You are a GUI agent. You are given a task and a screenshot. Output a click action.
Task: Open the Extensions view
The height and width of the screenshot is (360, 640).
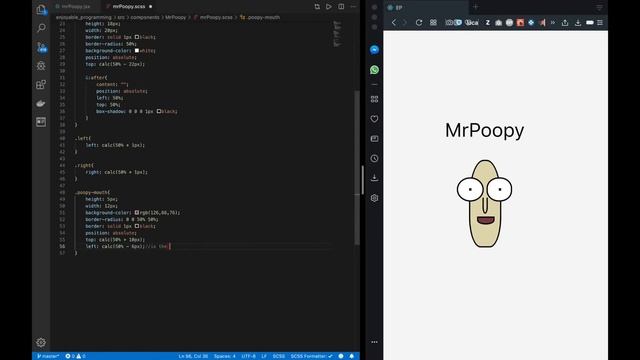(x=41, y=84)
